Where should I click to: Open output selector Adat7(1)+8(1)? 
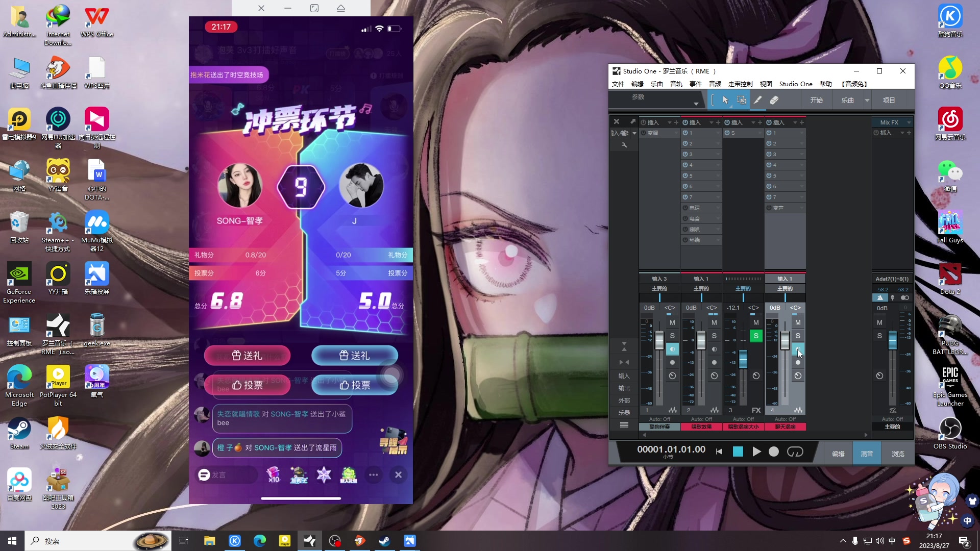pyautogui.click(x=892, y=279)
